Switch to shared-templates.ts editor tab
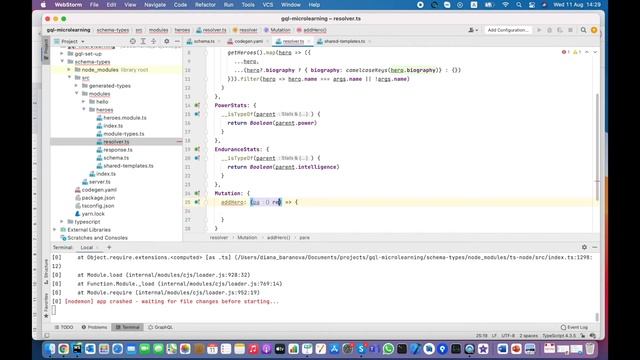This screenshot has height=360, width=640. coord(344,41)
